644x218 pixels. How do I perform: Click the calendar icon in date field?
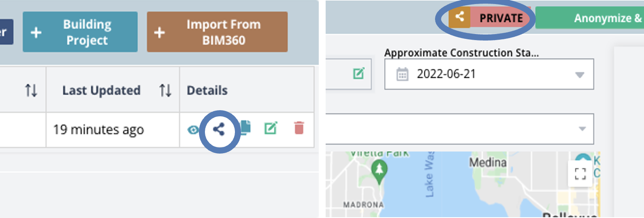(402, 75)
